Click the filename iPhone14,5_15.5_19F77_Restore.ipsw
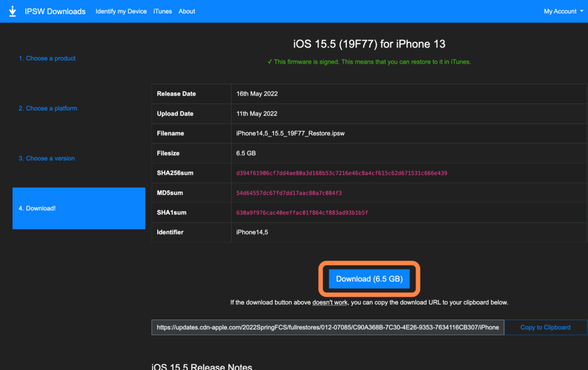This screenshot has height=370, width=588. (x=290, y=133)
